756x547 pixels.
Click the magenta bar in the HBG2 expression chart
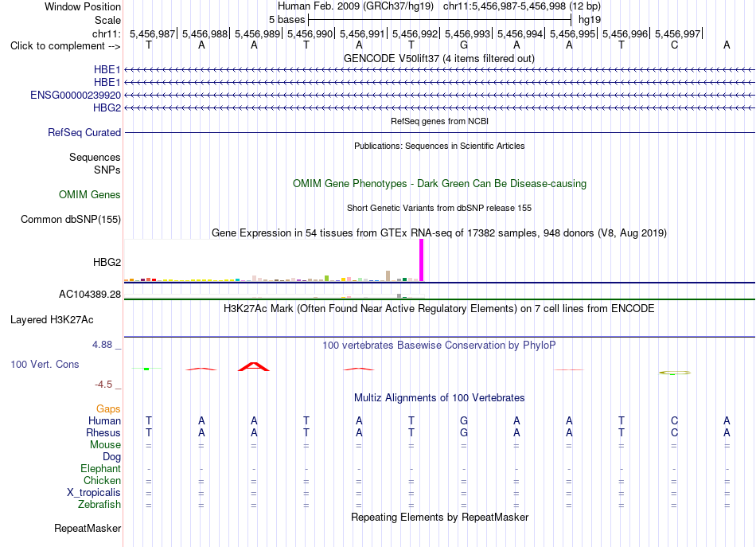pyautogui.click(x=422, y=260)
